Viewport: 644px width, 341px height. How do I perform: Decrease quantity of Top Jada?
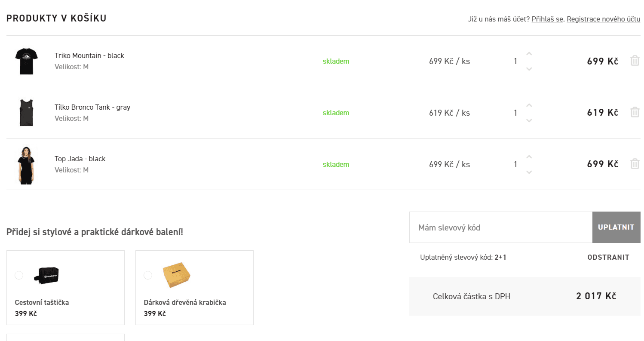pyautogui.click(x=529, y=172)
